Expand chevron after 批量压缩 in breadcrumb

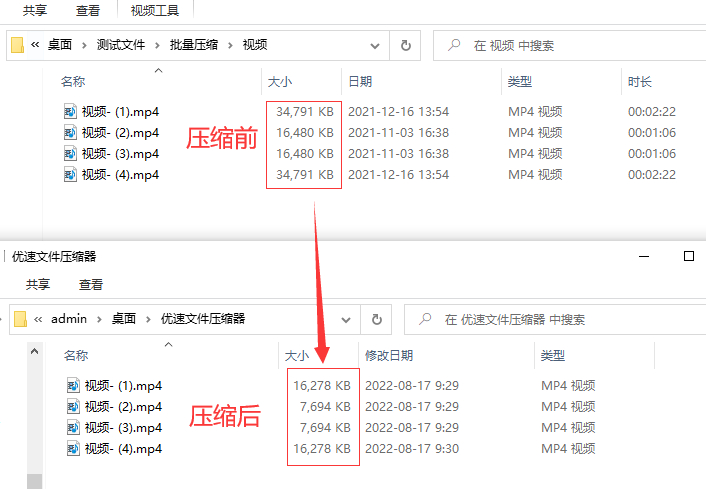click(x=230, y=45)
